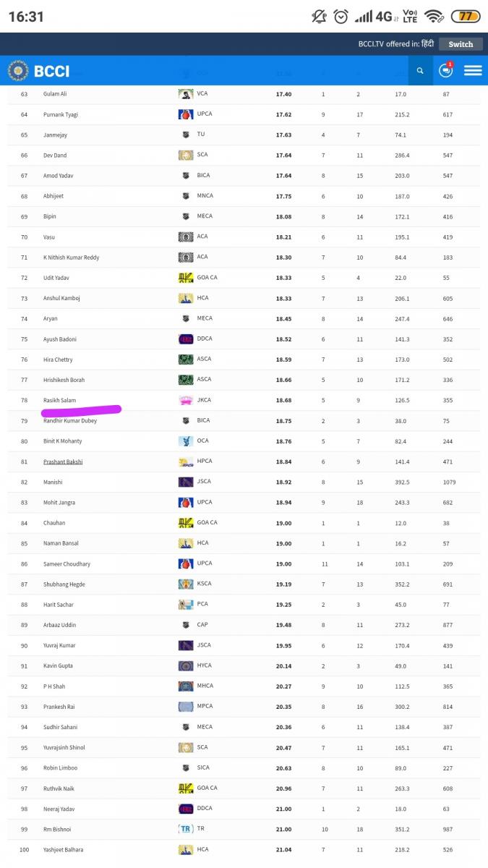Open the notifications icon with red badge
Screen dimensions: 488x868
(446, 70)
